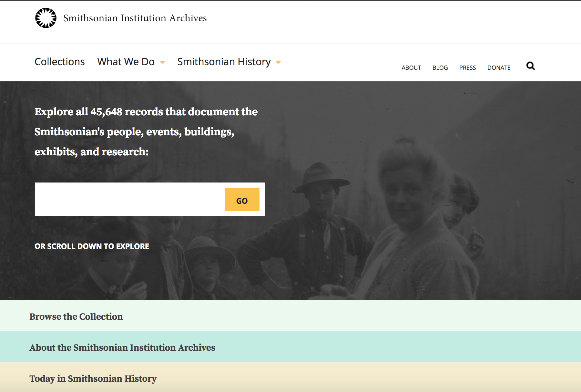Go to Collections menu item
The image size is (581, 392).
pyautogui.click(x=60, y=62)
